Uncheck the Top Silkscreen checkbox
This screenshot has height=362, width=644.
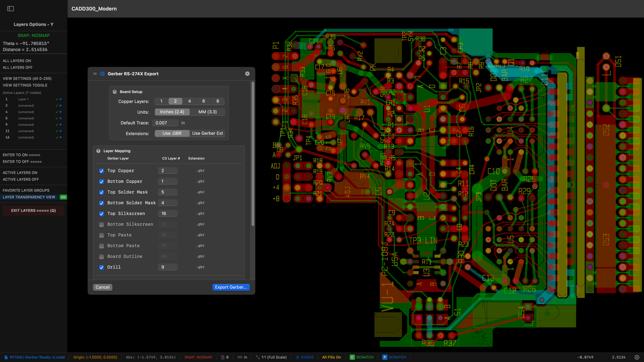[101, 214]
